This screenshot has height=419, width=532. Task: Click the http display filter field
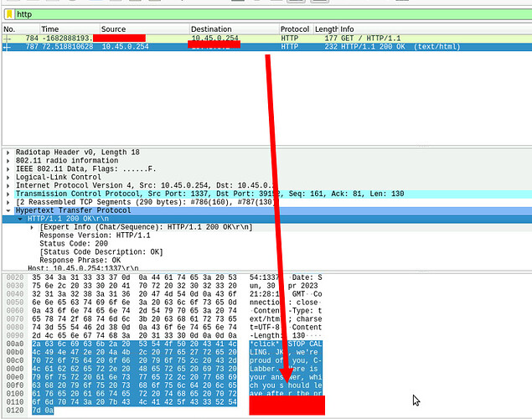273,14
